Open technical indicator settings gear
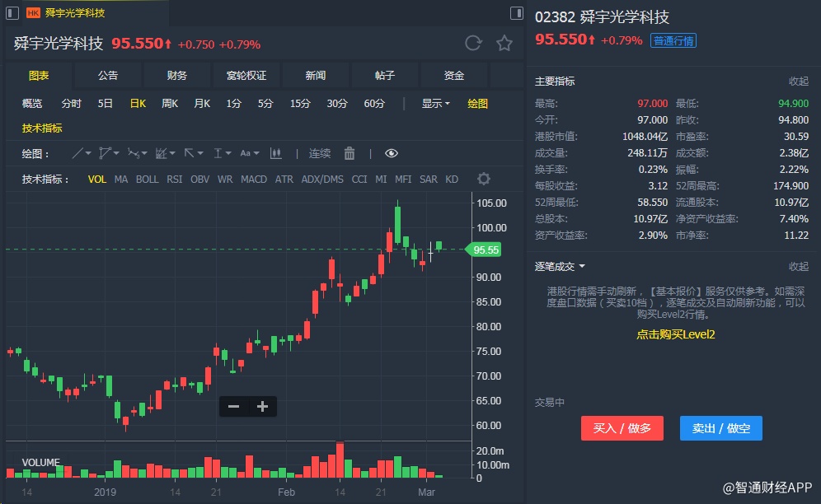This screenshot has height=504, width=821. click(x=484, y=179)
